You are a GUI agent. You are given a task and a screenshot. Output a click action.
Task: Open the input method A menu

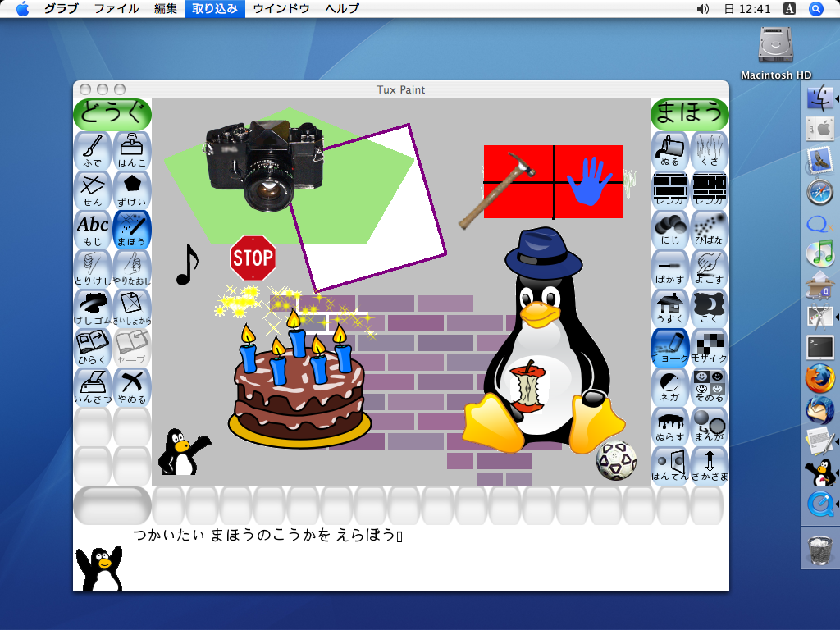click(x=789, y=8)
